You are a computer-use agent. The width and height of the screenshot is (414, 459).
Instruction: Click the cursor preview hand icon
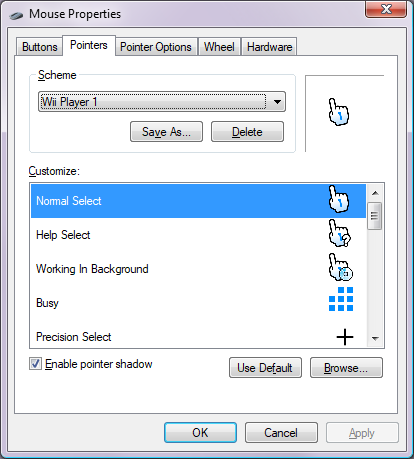(338, 112)
